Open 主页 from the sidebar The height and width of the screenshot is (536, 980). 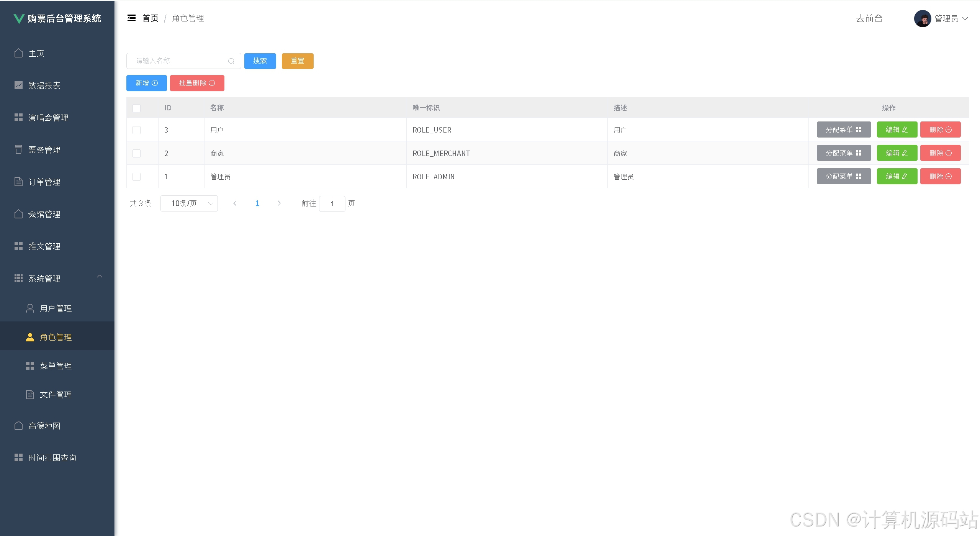click(57, 53)
